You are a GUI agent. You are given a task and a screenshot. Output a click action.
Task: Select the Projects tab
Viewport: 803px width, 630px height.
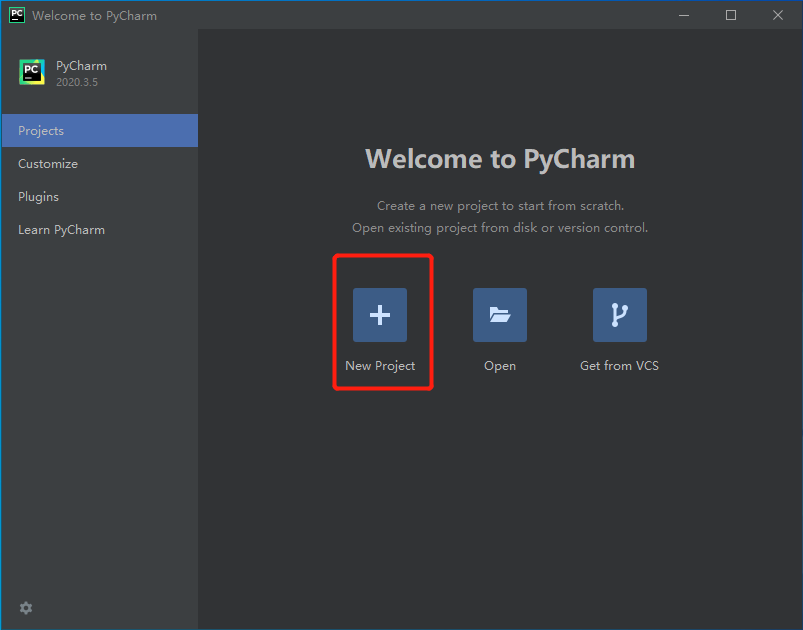[x=100, y=131]
